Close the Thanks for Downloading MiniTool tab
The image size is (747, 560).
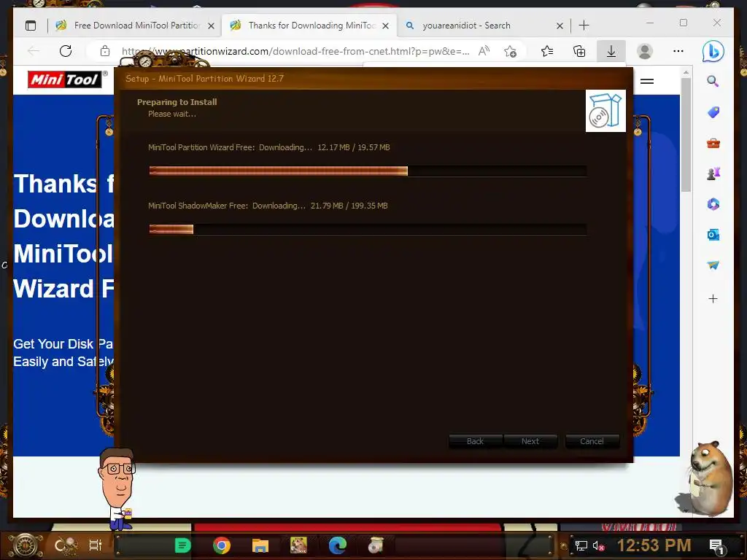tap(385, 26)
